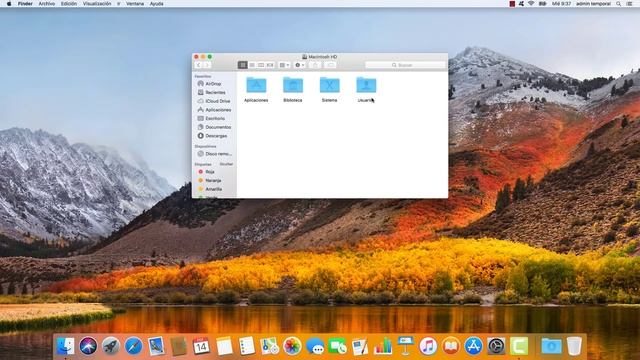The width and height of the screenshot is (640, 360).
Task: Open Numbers chart icon in Dock
Action: 383,346
